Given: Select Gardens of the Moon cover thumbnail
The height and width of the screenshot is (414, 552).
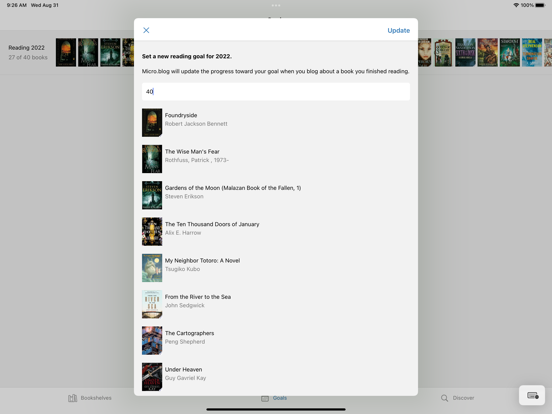Looking at the screenshot, I should point(152,195).
